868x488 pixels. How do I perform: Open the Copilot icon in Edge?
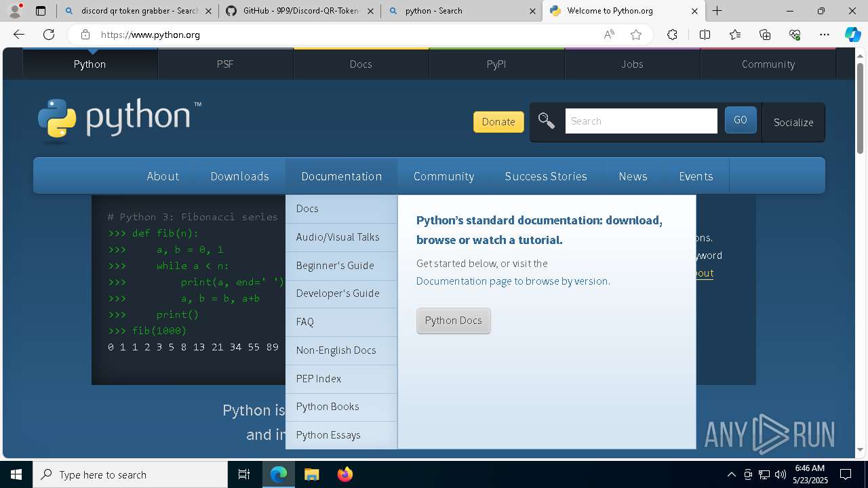tap(852, 35)
